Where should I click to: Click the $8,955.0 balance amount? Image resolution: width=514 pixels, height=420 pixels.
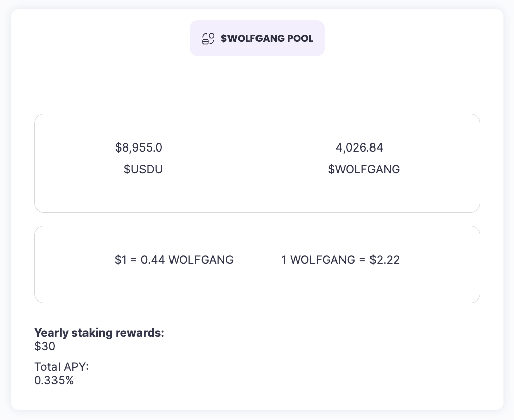(138, 148)
